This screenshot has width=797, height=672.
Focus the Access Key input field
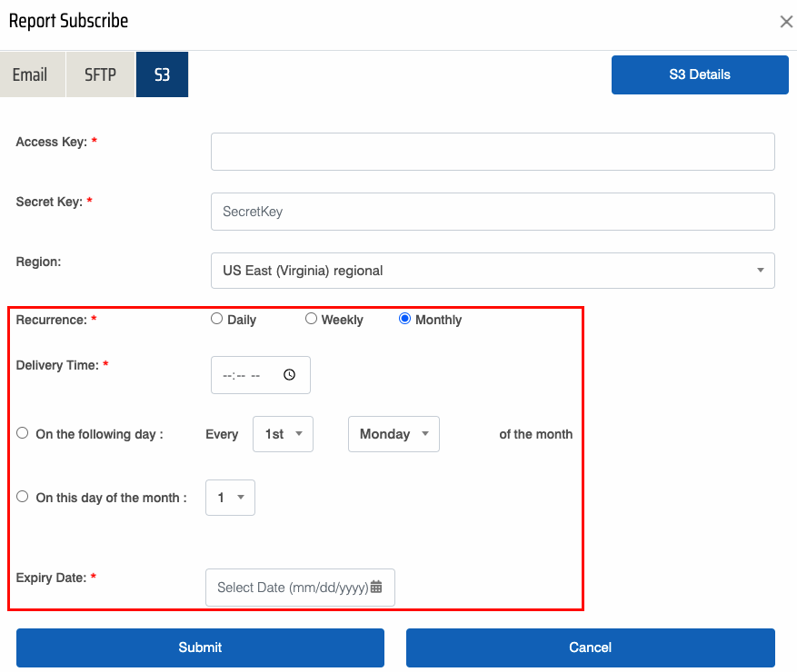493,152
